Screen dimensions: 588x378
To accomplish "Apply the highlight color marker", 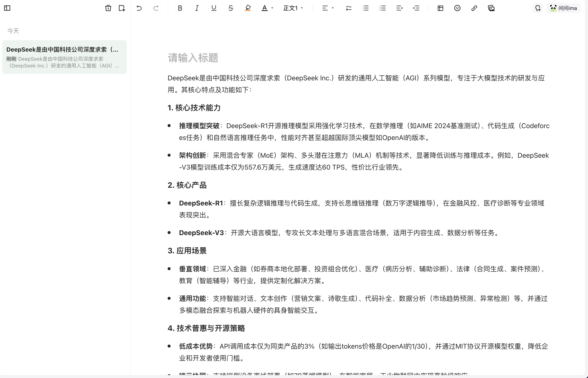I will tap(248, 8).
